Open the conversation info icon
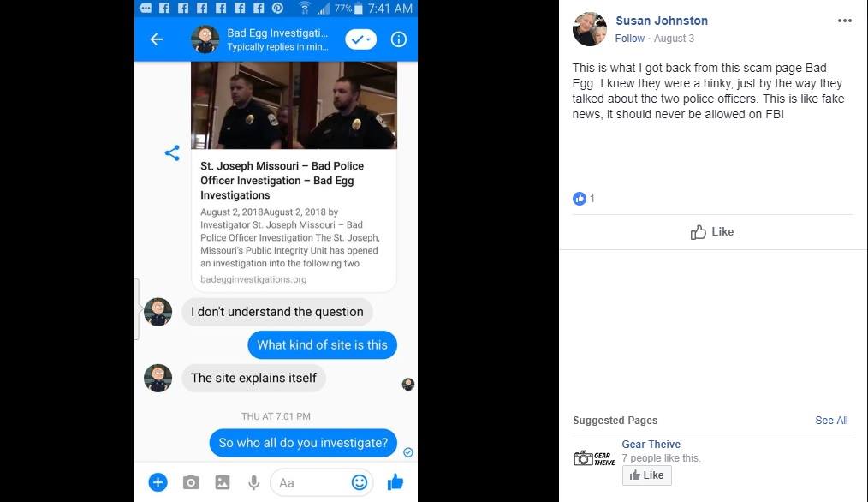Image resolution: width=868 pixels, height=502 pixels. coord(399,39)
